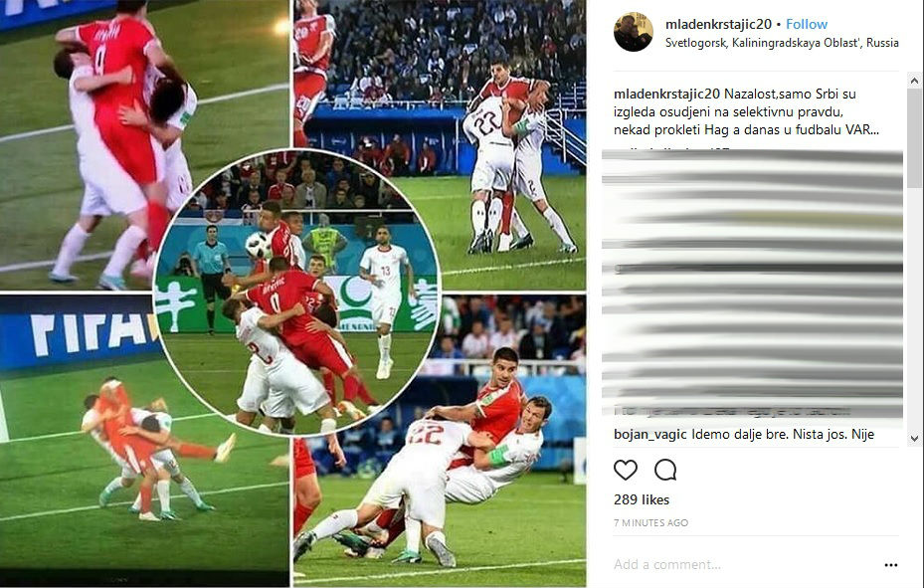Click the comments scrollbar thumb
The image size is (924, 588).
[915, 138]
